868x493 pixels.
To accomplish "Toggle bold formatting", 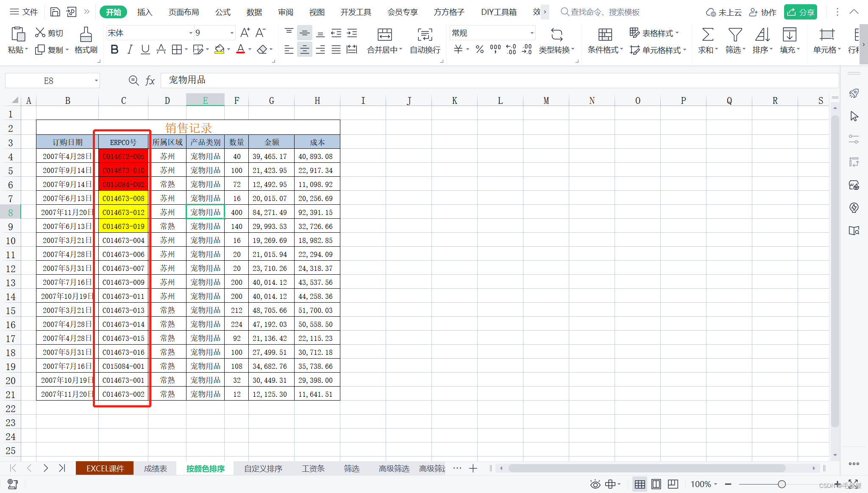I will point(114,50).
